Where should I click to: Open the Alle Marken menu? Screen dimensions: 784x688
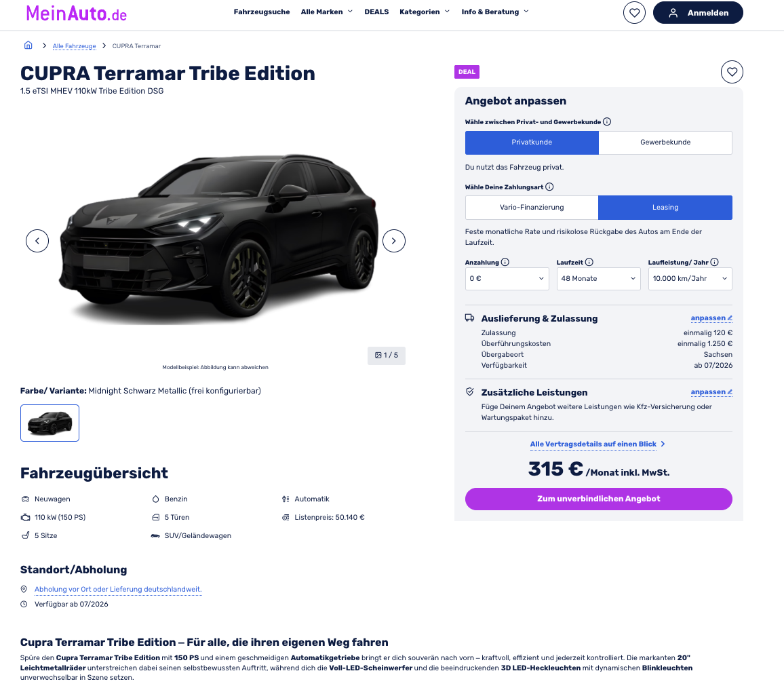326,12
